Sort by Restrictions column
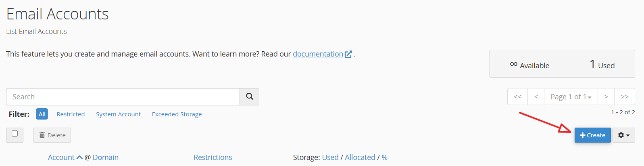 click(x=213, y=157)
